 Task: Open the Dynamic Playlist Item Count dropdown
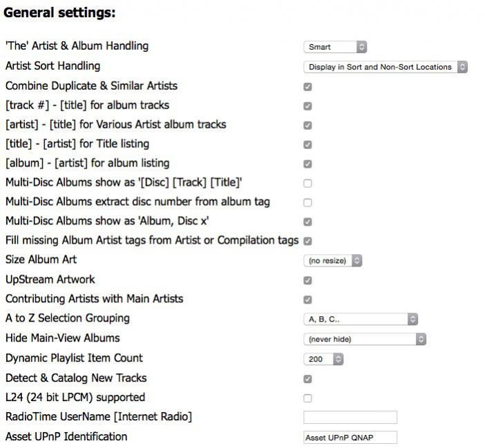323,359
